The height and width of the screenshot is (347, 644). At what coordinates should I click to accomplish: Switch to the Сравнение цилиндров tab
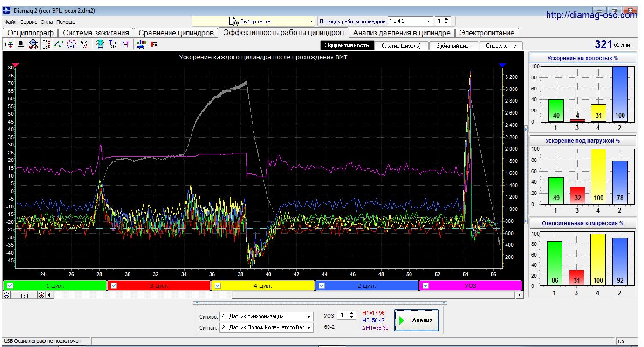[x=176, y=33]
